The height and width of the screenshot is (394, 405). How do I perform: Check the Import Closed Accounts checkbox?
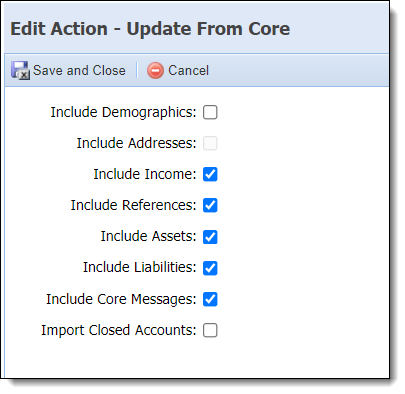(210, 330)
